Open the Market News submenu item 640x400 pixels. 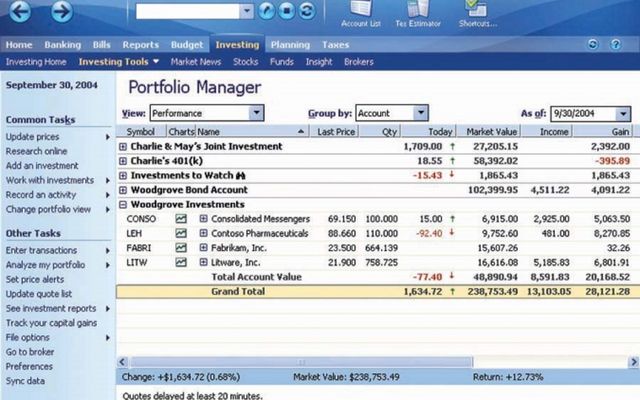pyautogui.click(x=196, y=62)
